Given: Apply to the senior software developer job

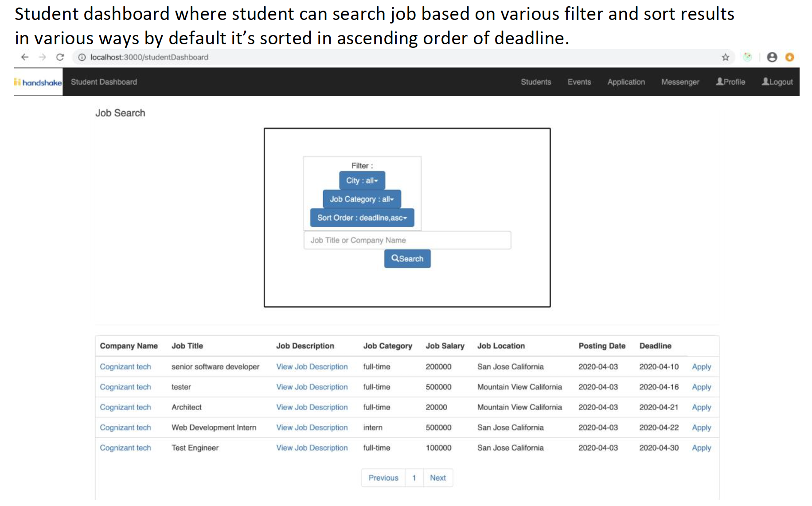Looking at the screenshot, I should pyautogui.click(x=701, y=366).
